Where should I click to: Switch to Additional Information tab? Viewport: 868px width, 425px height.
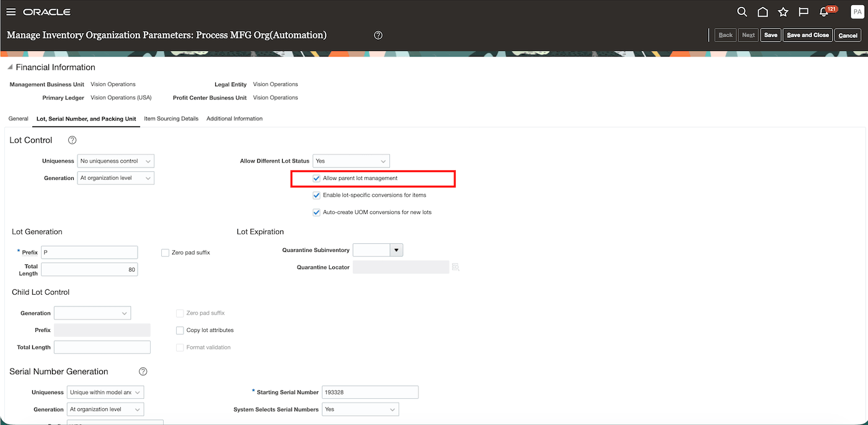click(234, 119)
